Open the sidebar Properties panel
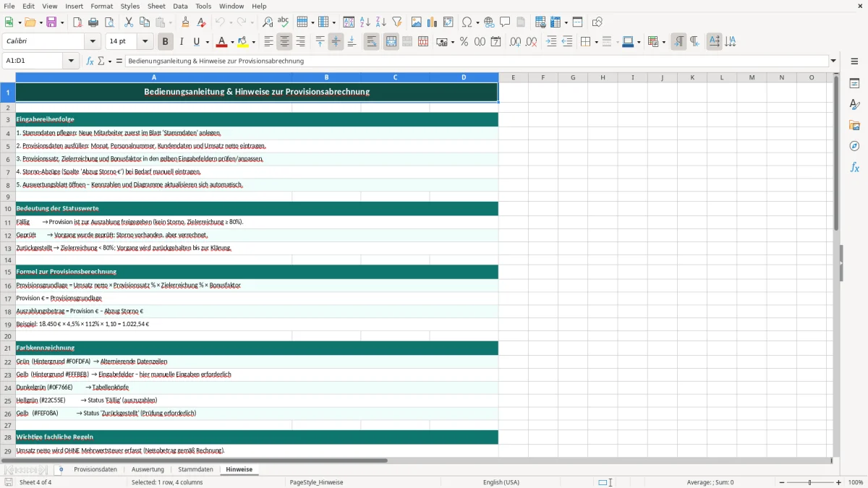Screen dimensions: 868x488 click(x=854, y=84)
